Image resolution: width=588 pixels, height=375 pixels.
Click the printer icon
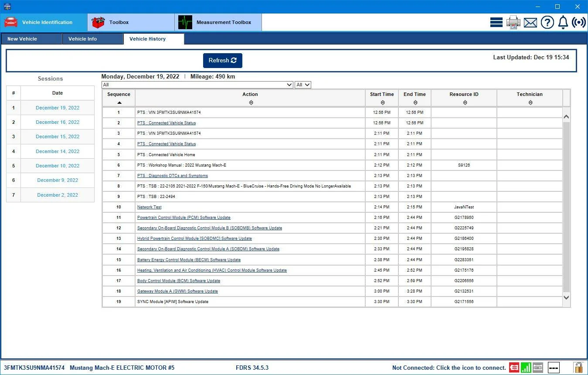513,22
